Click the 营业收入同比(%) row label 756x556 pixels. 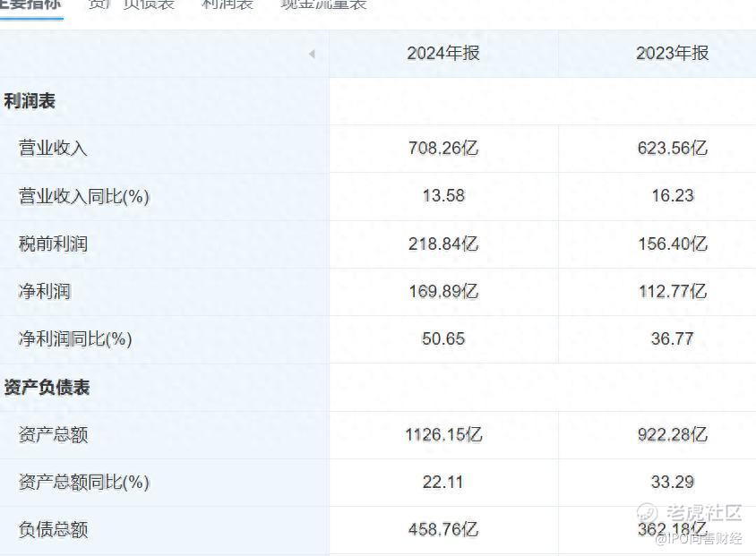(x=84, y=196)
